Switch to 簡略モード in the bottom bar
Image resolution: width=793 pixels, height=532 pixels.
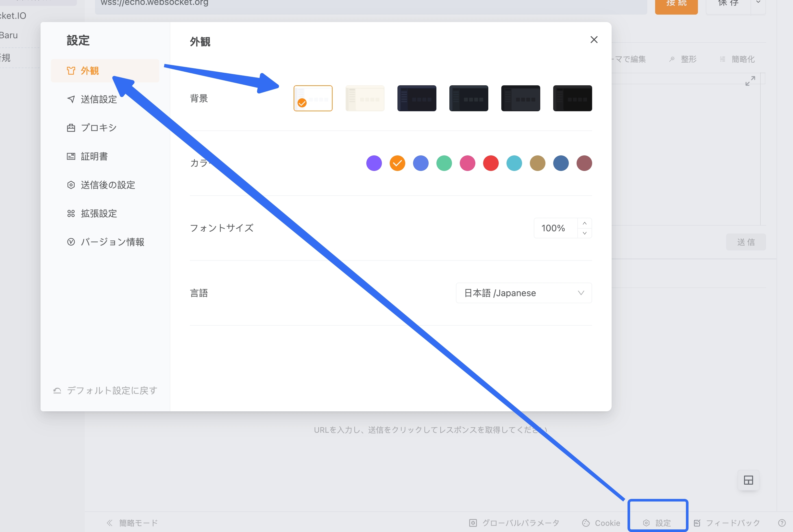[132, 523]
